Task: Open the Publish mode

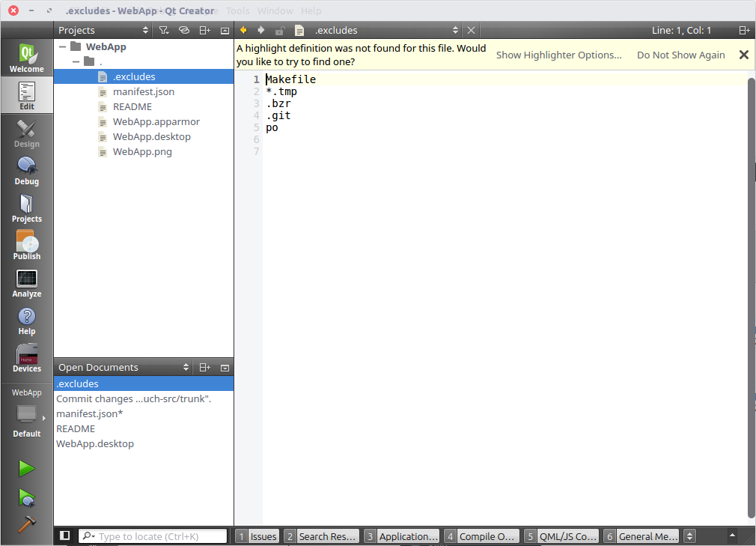Action: pos(26,246)
